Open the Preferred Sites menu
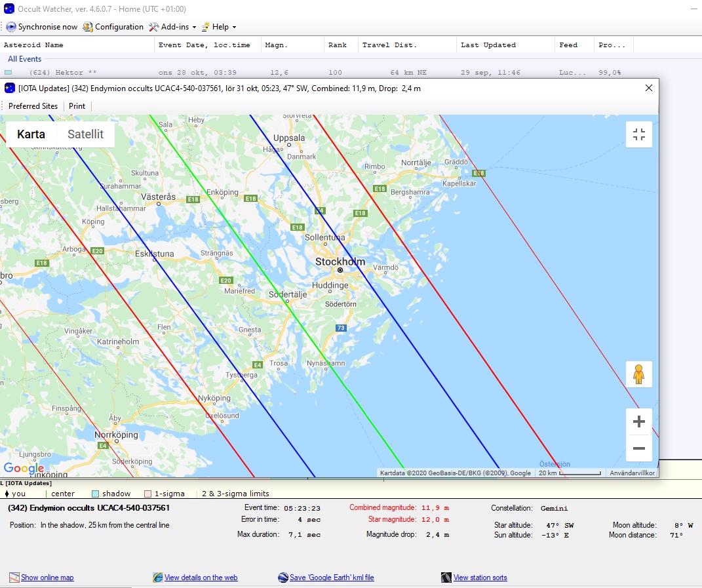Screen dimensions: 702x588 [x=33, y=106]
